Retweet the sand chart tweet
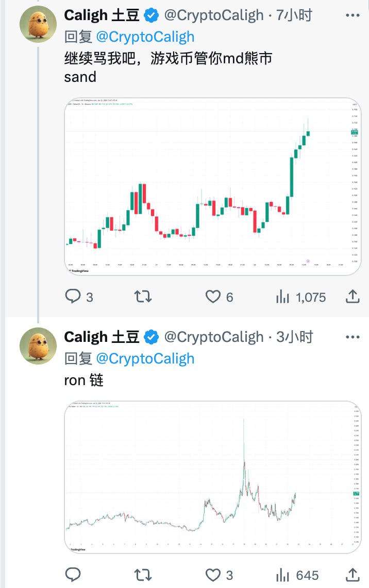369x588 pixels. coord(143,297)
